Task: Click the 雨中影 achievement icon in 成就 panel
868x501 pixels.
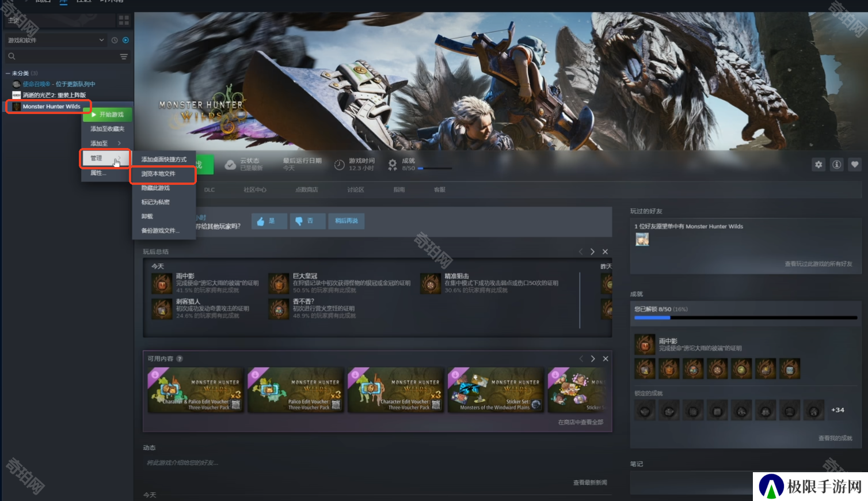Action: (645, 344)
